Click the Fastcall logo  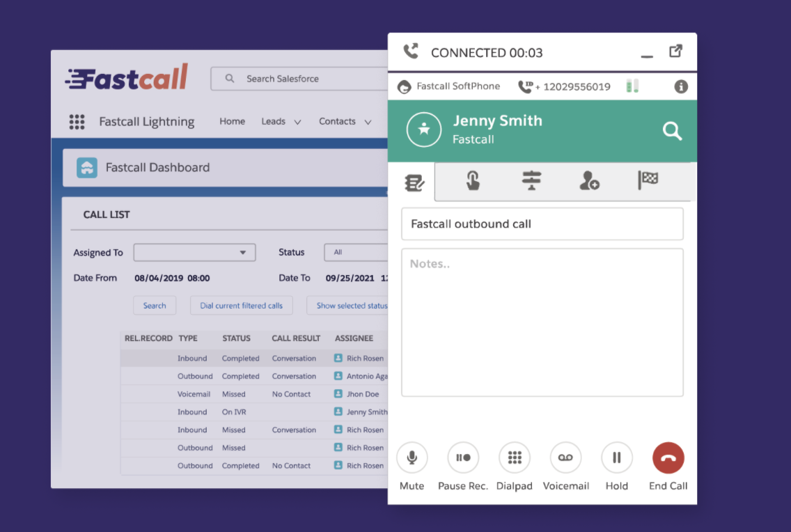coord(127,77)
